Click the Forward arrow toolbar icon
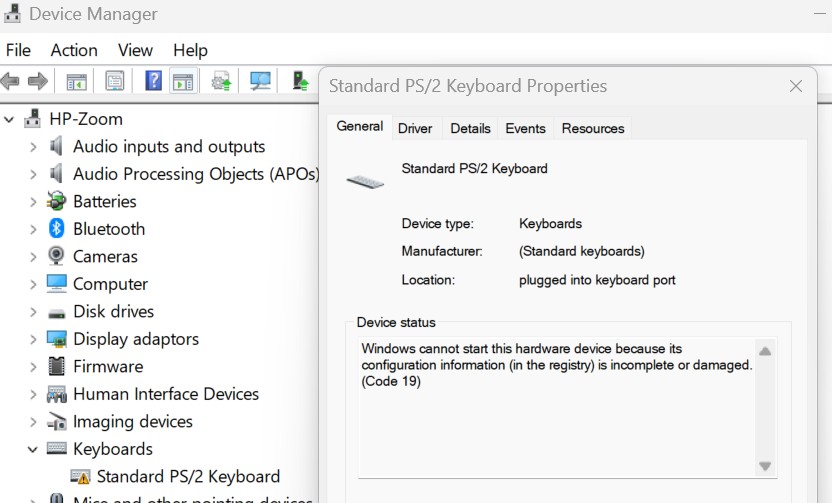 [x=37, y=81]
